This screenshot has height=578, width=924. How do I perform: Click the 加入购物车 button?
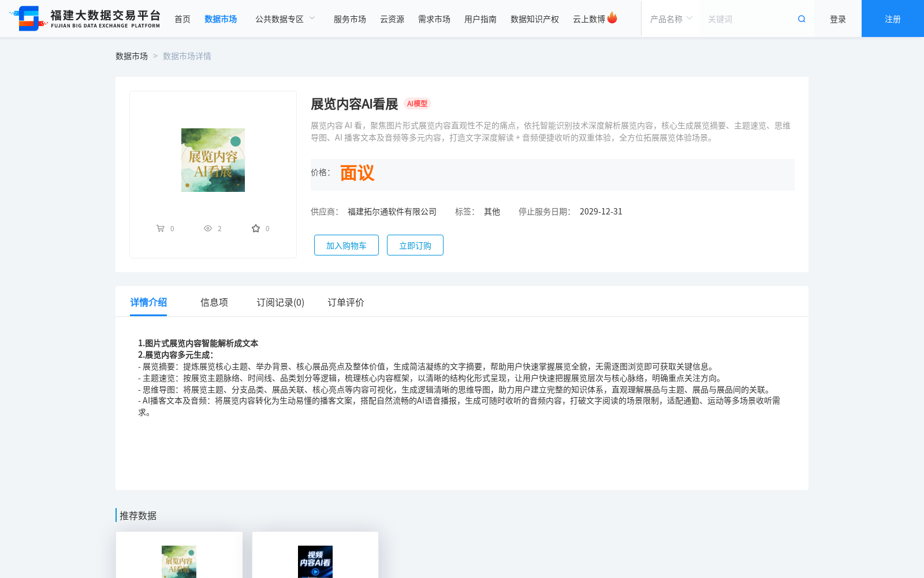346,245
